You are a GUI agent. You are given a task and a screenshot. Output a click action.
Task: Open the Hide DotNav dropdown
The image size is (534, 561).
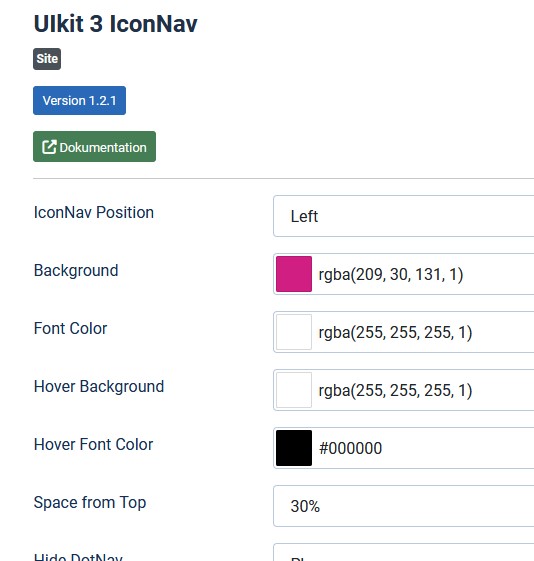click(403, 552)
